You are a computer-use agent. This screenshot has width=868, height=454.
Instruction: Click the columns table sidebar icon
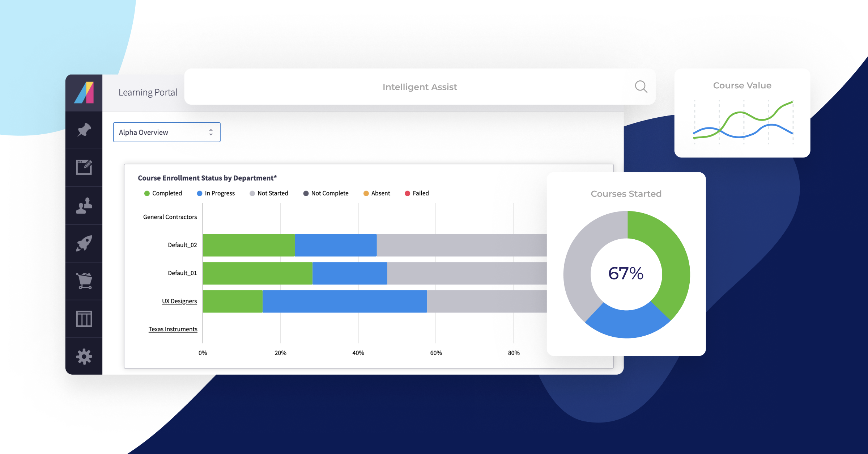click(x=84, y=319)
